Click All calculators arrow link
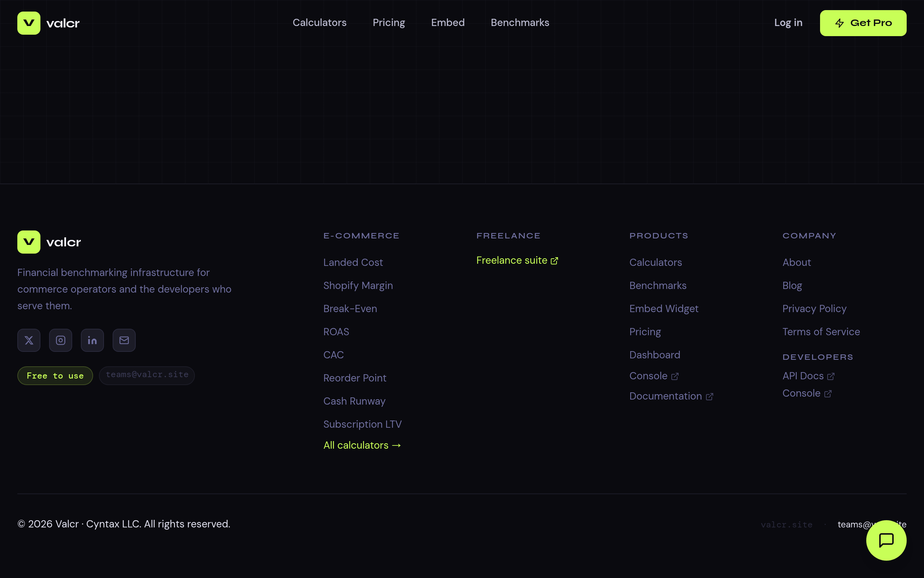924x578 pixels. coord(362,445)
